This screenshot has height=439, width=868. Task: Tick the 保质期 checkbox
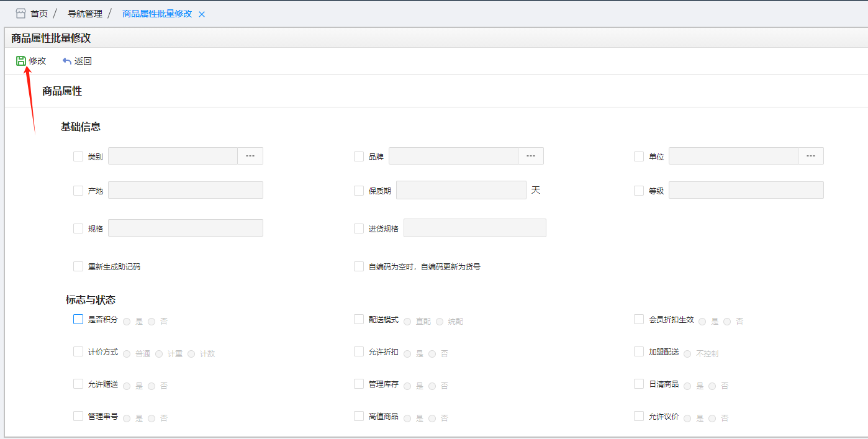(x=359, y=191)
